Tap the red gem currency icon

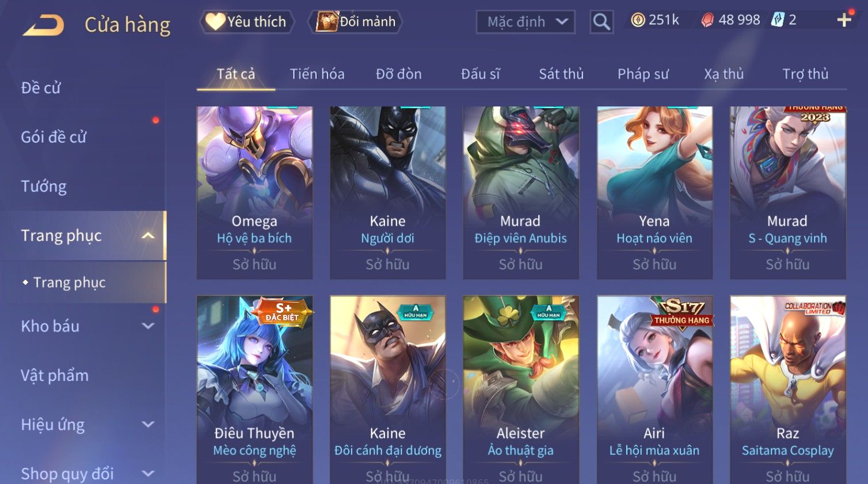pyautogui.click(x=707, y=20)
